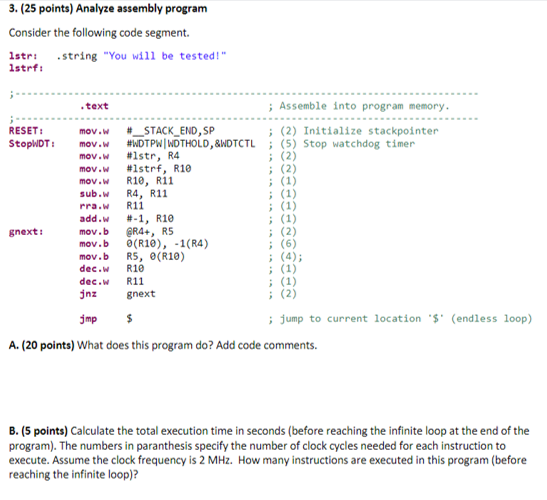Image resolution: width=547 pixels, height=500 pixels.
Task: Click the comment "jump to current location"
Action: [x=351, y=319]
